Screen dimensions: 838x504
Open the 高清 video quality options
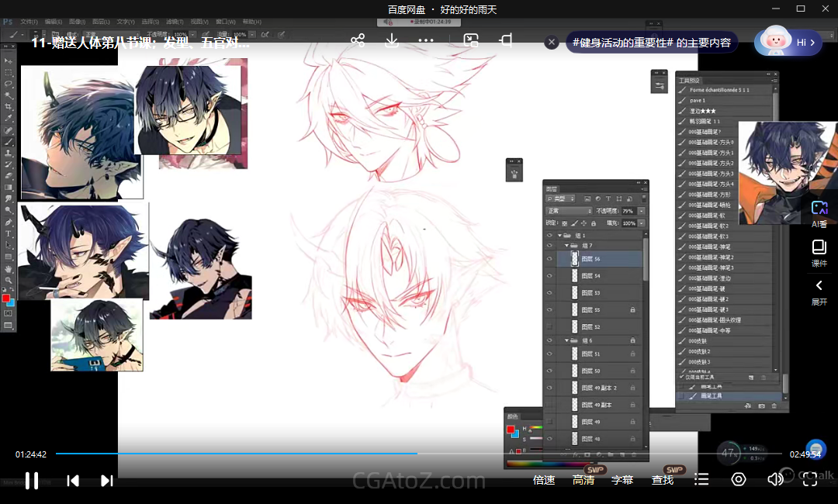click(x=583, y=480)
